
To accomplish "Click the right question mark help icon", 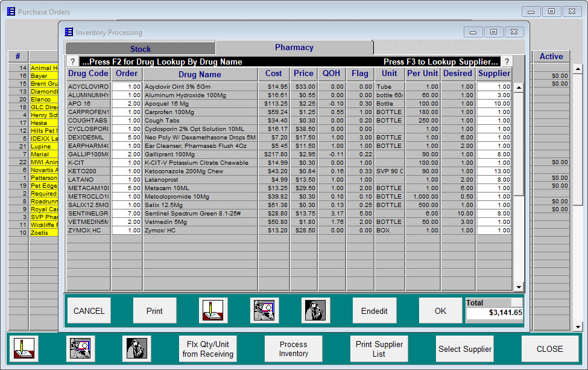I will 507,62.
